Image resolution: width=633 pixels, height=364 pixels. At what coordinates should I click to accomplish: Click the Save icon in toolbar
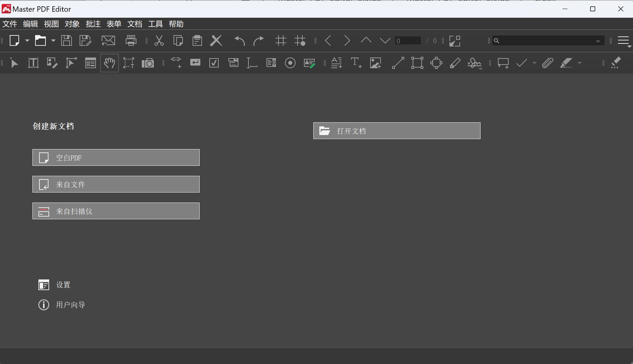(67, 40)
